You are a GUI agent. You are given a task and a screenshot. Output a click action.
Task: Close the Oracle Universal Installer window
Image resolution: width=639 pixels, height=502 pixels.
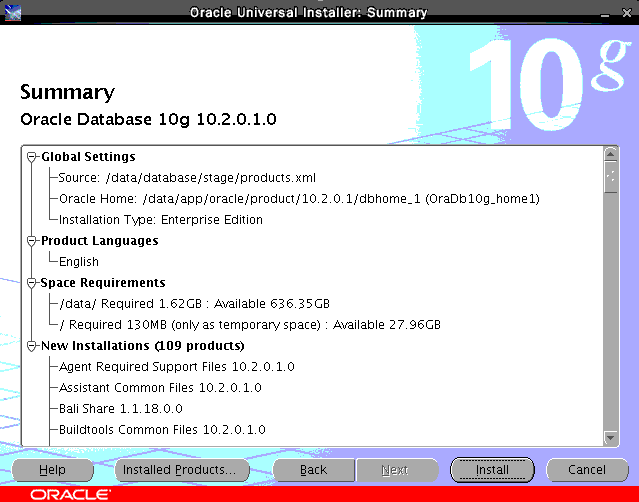(x=627, y=13)
